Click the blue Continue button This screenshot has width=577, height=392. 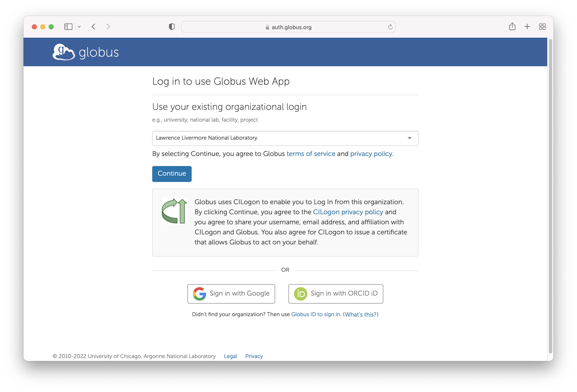tap(172, 174)
